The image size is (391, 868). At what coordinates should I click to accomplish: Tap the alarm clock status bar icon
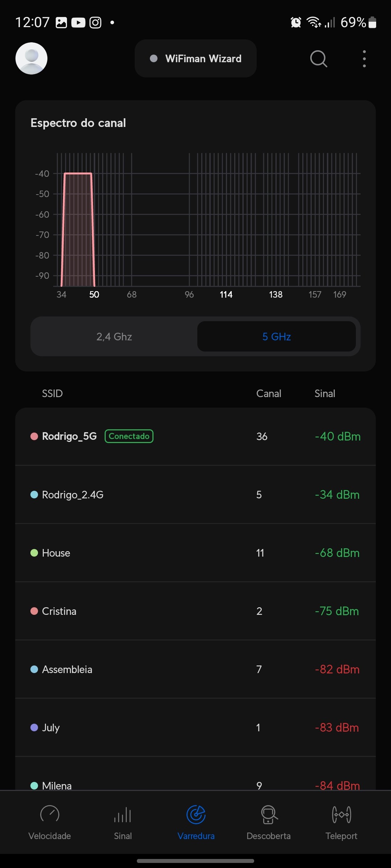(x=296, y=22)
